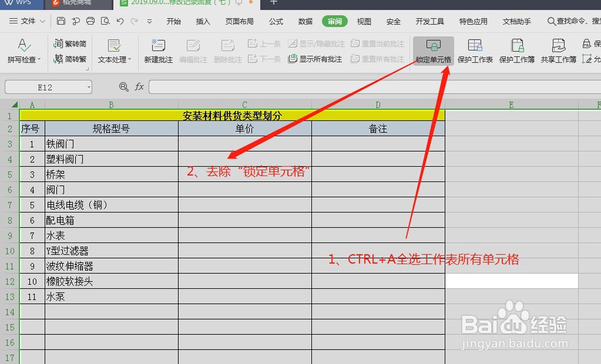Click Select All corner triangle
This screenshot has height=364, width=601.
pos(14,105)
